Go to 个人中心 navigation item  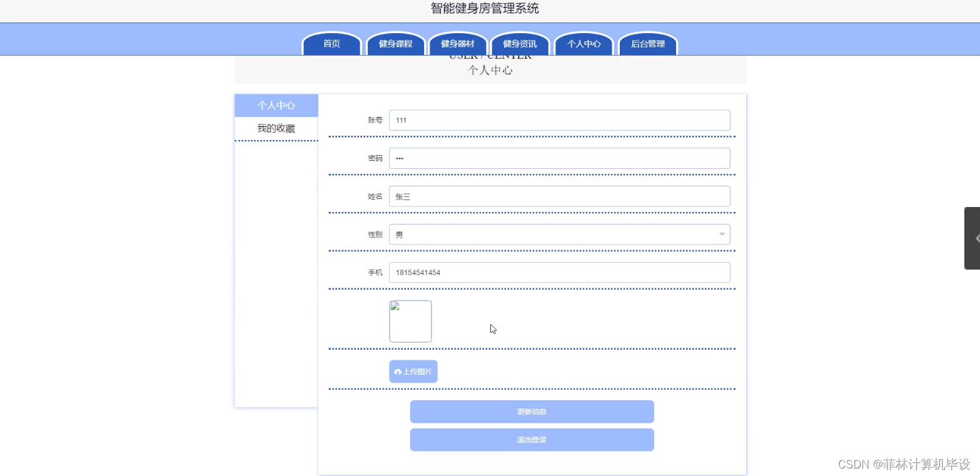(x=583, y=44)
